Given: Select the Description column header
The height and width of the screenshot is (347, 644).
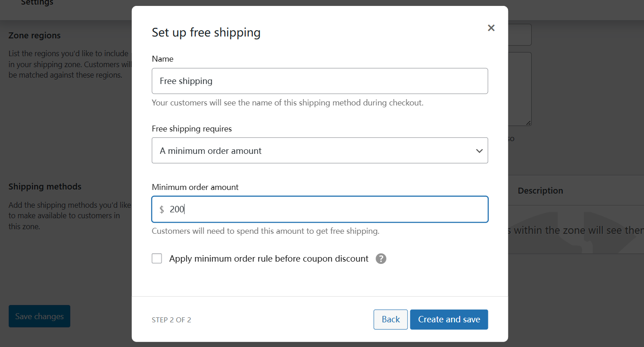Looking at the screenshot, I should pyautogui.click(x=540, y=190).
